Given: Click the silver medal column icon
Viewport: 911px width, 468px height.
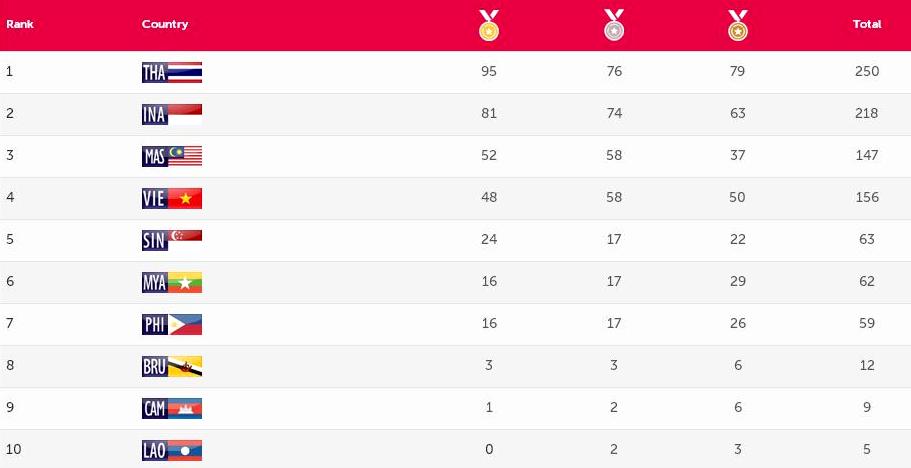Looking at the screenshot, I should coord(614,25).
